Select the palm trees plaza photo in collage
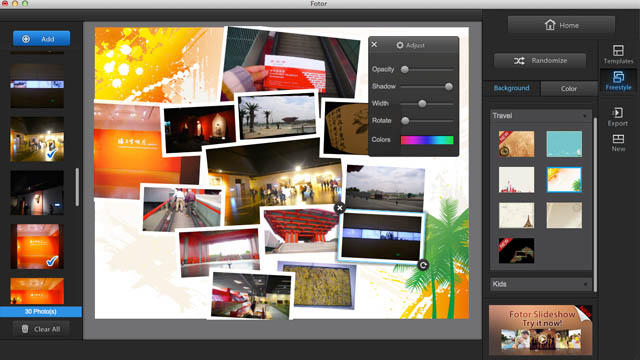 pos(277,116)
